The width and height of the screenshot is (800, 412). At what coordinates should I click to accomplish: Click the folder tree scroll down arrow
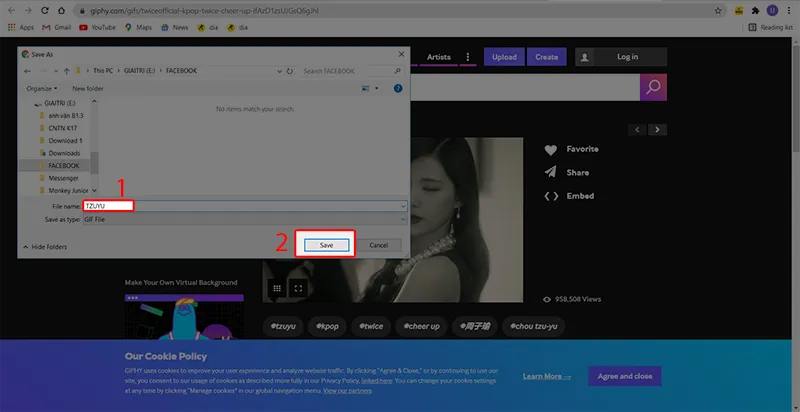[x=94, y=191]
